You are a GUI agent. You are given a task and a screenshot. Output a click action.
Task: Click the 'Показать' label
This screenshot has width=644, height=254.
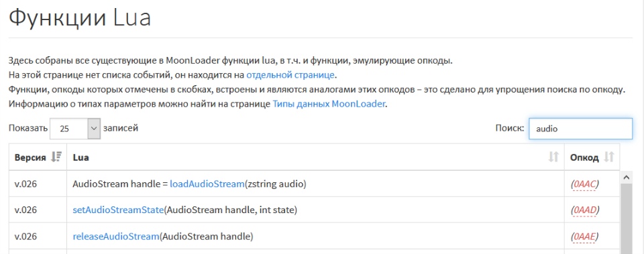(28, 129)
